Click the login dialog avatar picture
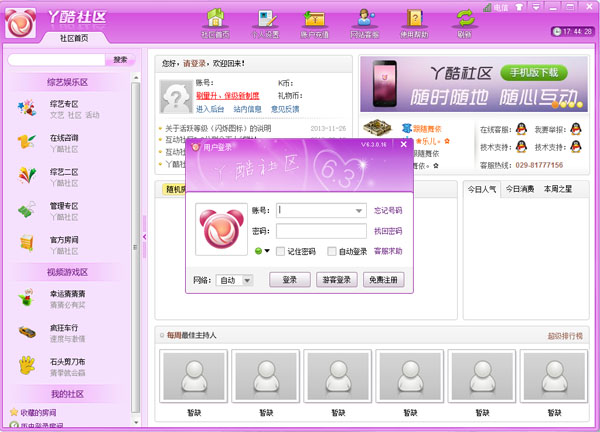 pyautogui.click(x=221, y=229)
